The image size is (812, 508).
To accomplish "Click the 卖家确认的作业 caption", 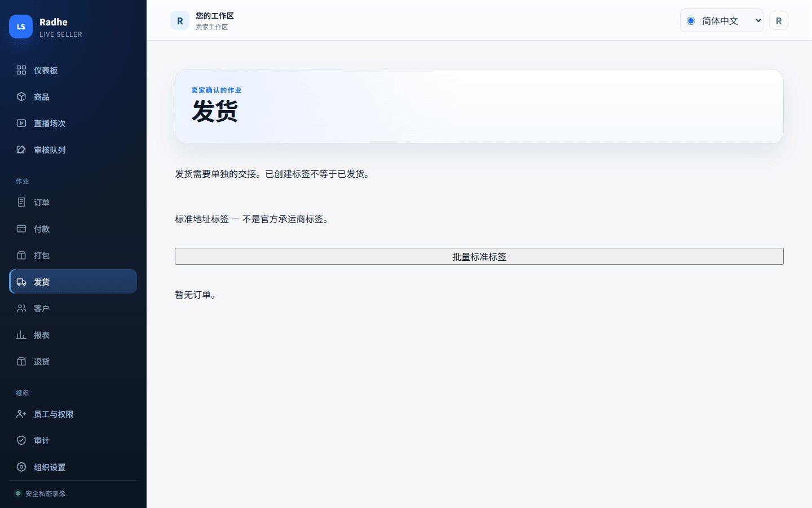I will pos(217,90).
